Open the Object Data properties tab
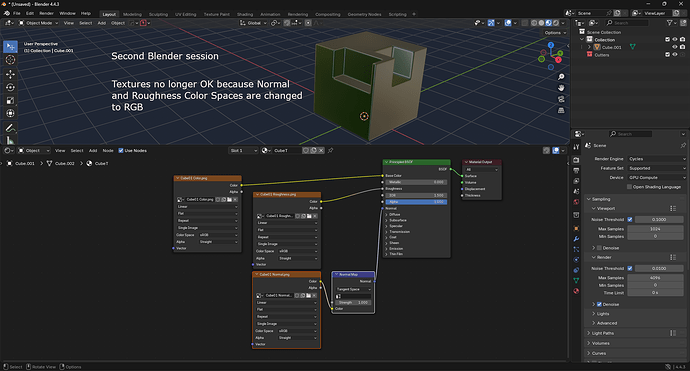This screenshot has width=690, height=371. (576, 280)
